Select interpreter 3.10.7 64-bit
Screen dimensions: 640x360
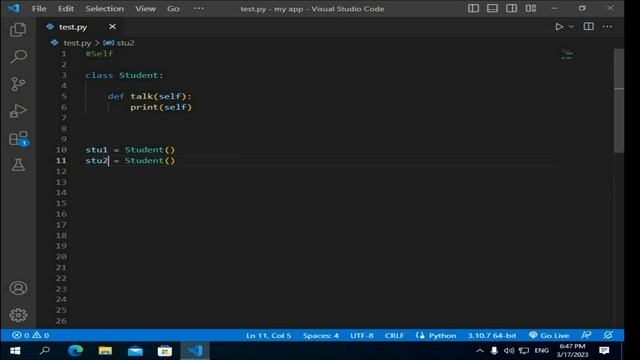[492, 336]
